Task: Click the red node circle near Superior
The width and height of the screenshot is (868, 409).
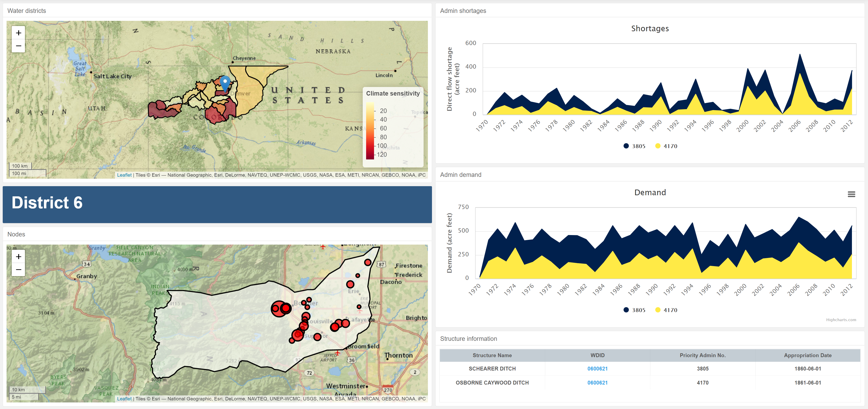Action: tap(317, 337)
